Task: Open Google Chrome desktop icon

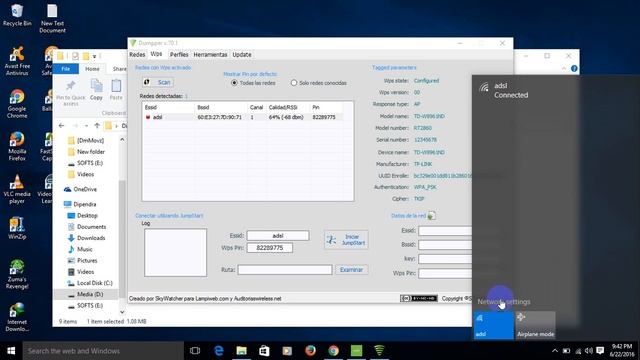Action: 17,104
